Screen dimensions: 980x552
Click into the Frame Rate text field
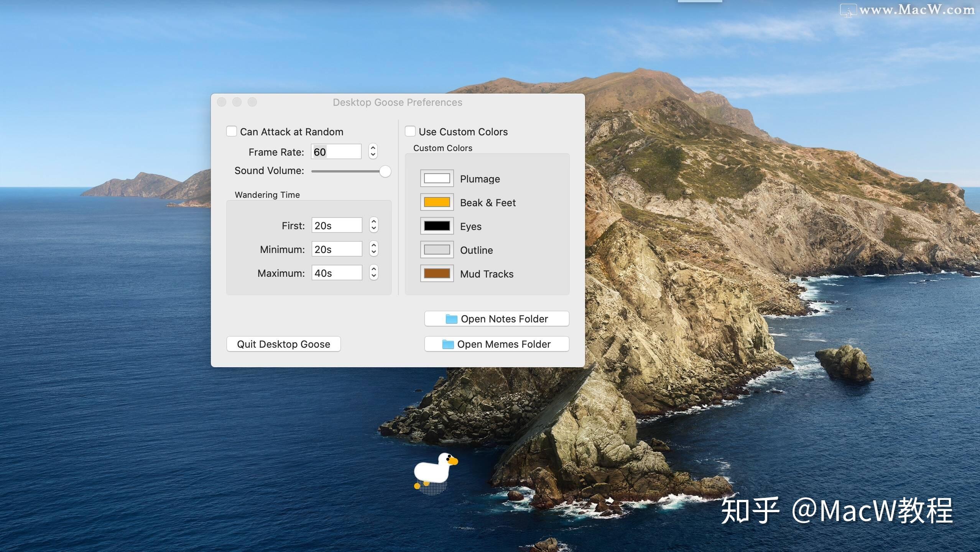336,152
